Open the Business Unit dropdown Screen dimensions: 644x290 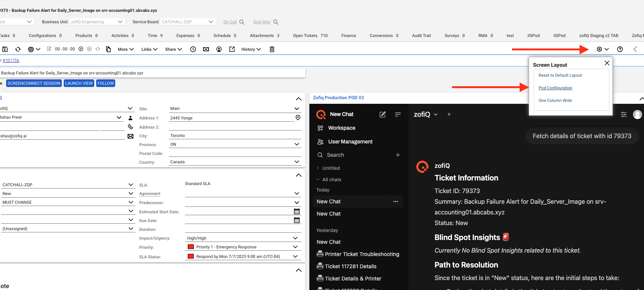point(97,22)
